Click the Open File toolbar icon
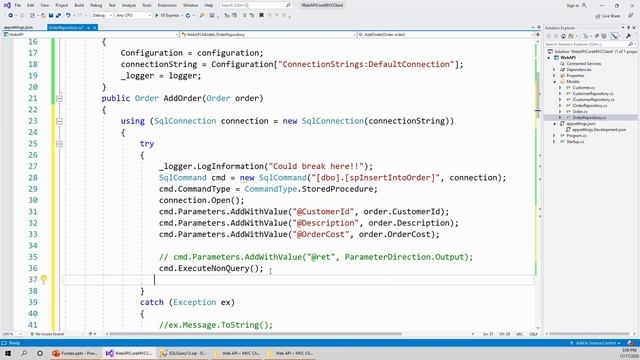This screenshot has width=640, height=360. pyautogui.click(x=43, y=16)
